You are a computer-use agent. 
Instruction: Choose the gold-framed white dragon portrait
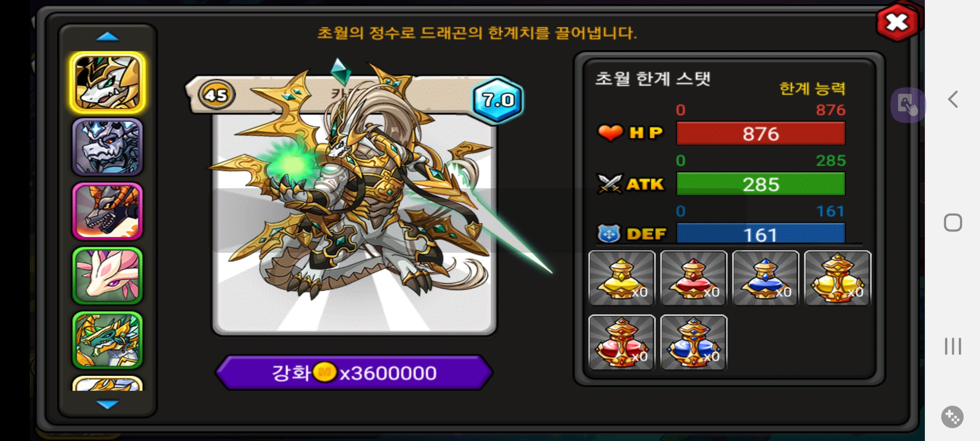(107, 82)
